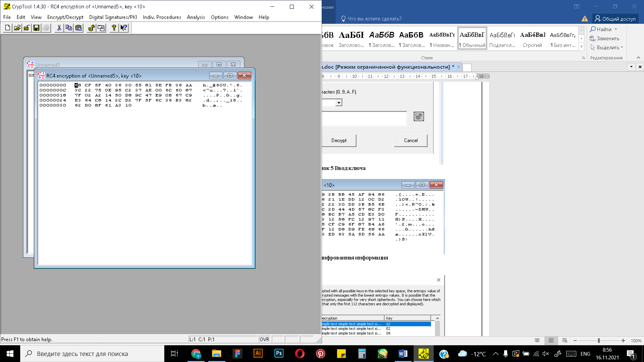Image resolution: width=644 pixels, height=362 pixels.
Task: Click the 100% zoom level in Word
Action: click(636, 341)
